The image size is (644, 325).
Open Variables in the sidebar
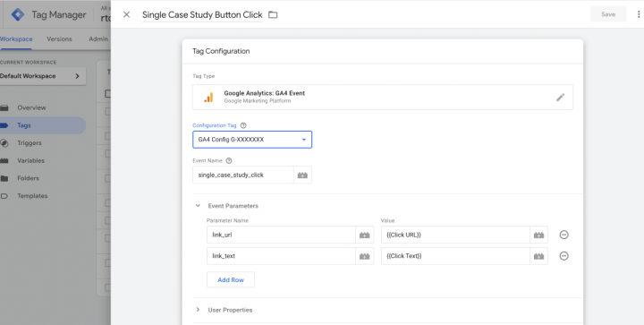(30, 160)
